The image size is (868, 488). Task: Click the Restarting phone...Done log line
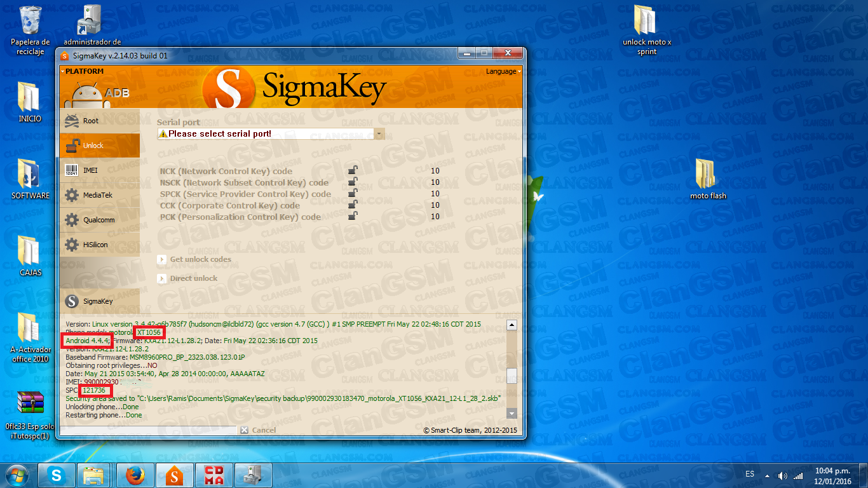pos(104,415)
